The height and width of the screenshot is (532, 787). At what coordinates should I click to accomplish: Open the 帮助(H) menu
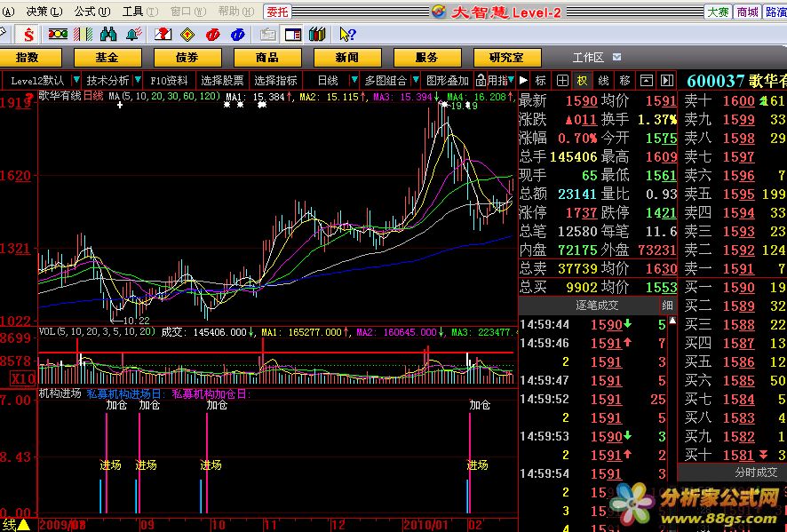pos(236,12)
